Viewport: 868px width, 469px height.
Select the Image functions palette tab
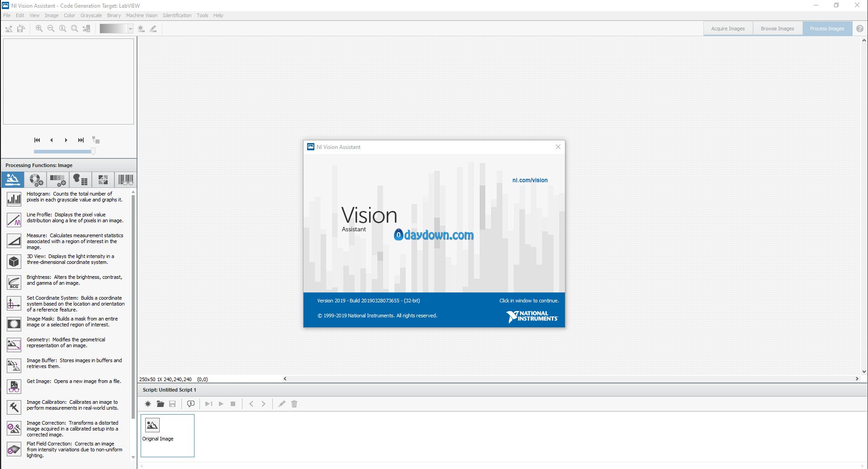coord(13,180)
